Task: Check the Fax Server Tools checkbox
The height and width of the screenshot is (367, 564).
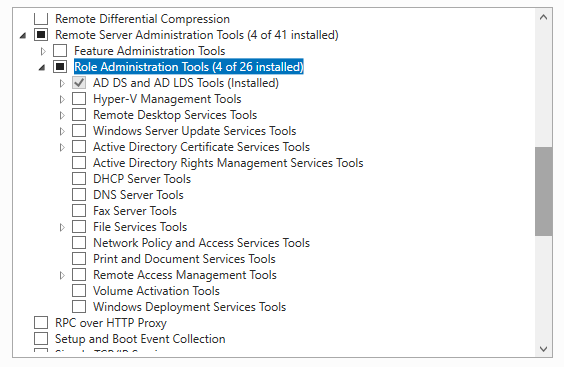Action: pyautogui.click(x=79, y=211)
